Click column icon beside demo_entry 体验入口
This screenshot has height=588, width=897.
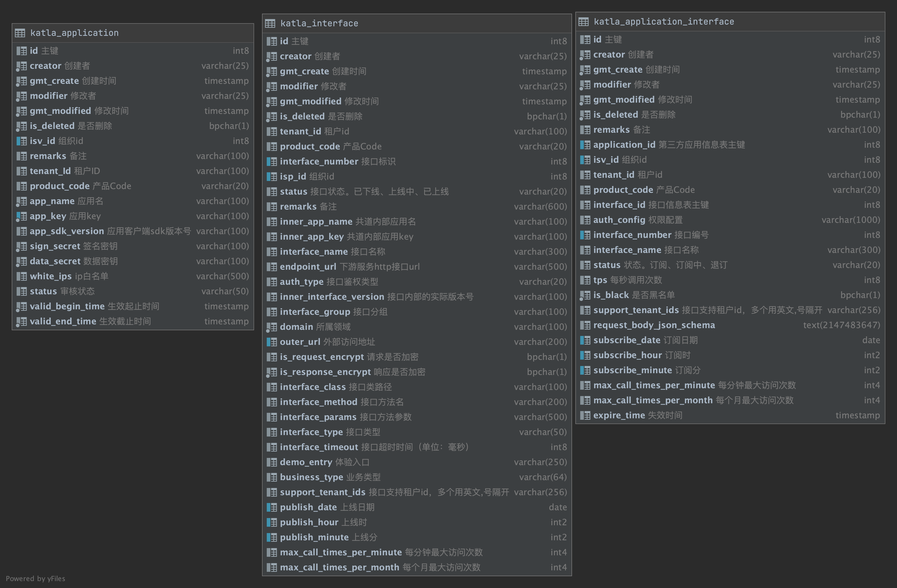pos(271,462)
